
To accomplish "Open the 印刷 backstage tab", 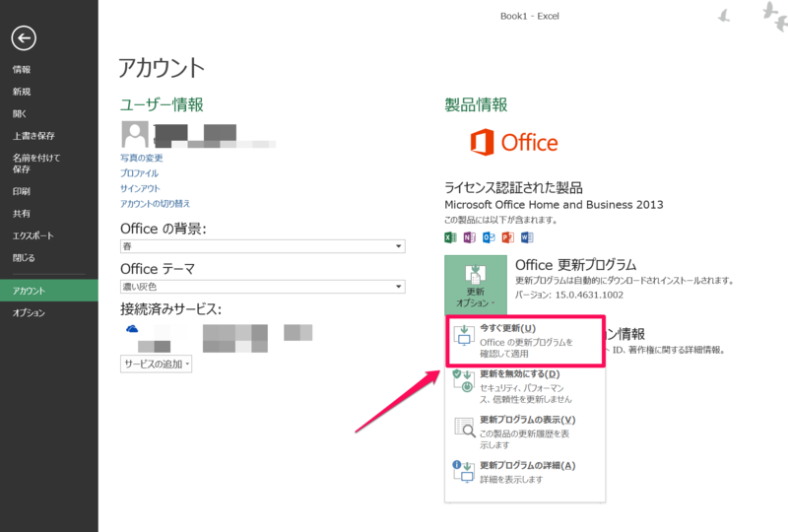I will (x=22, y=191).
